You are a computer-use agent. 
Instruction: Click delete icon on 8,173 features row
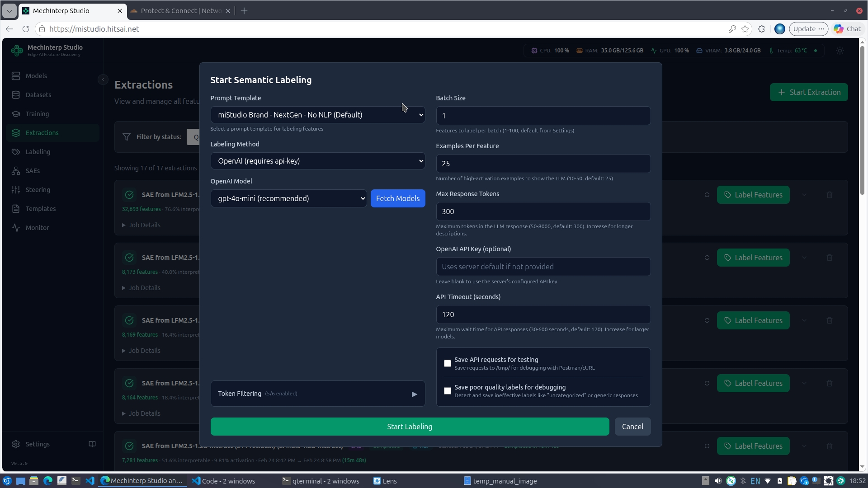[830, 258]
